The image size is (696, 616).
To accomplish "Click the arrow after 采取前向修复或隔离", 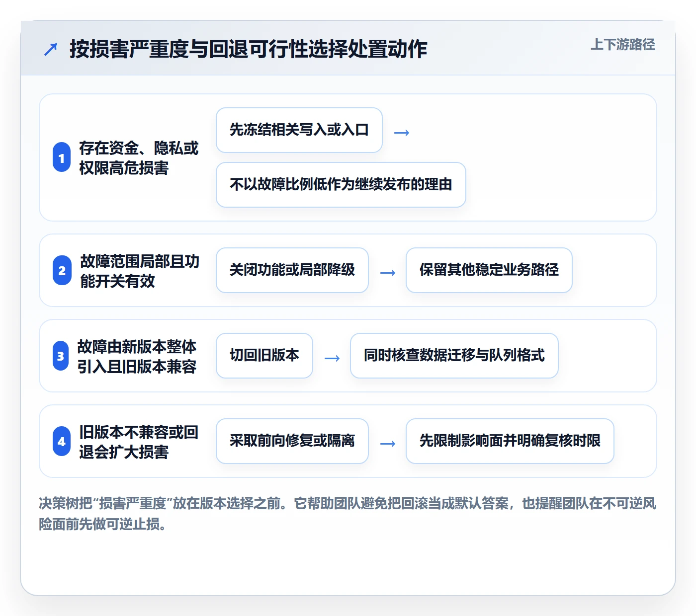I will click(388, 444).
